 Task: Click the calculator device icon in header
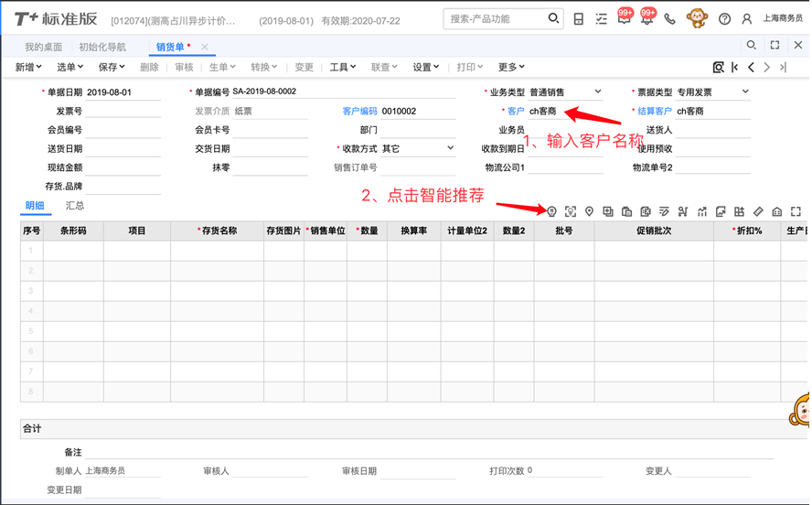[x=579, y=19]
